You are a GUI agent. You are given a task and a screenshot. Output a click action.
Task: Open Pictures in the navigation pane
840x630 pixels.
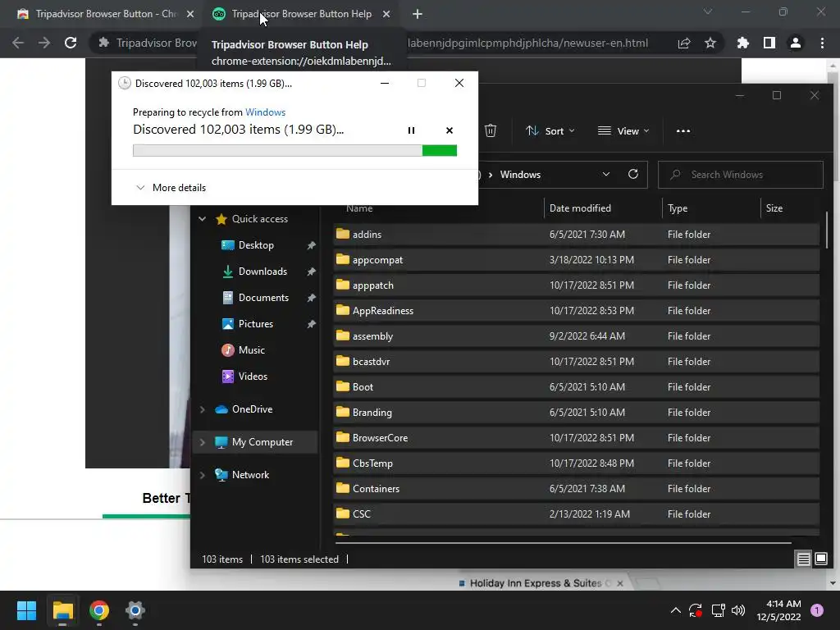pos(256,323)
